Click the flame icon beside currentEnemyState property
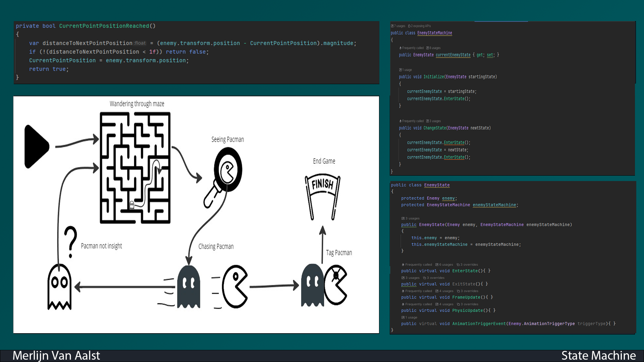Screen dimensions: 644x362 (400, 48)
